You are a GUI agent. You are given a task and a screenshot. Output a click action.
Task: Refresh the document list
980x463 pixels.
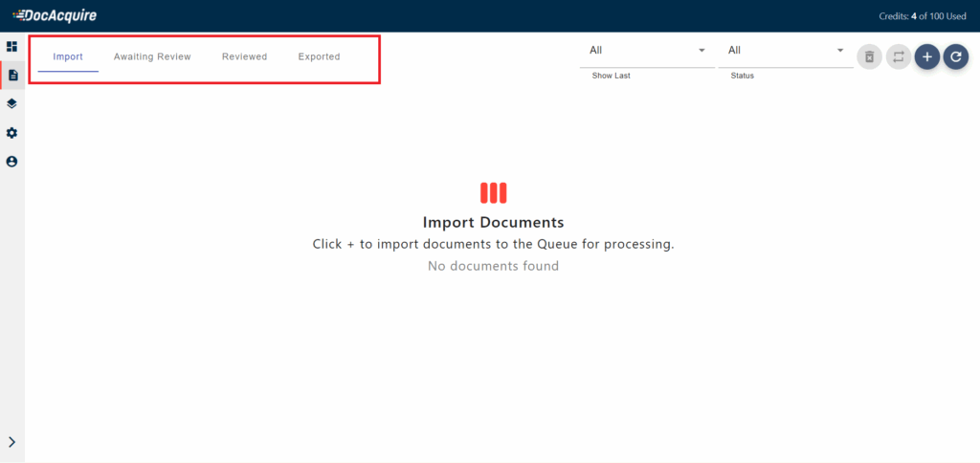click(955, 57)
